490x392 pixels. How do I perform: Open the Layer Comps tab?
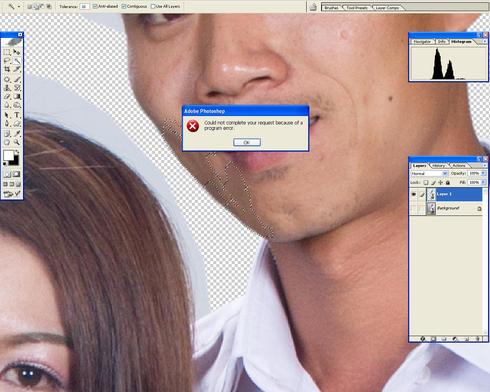tap(387, 7)
